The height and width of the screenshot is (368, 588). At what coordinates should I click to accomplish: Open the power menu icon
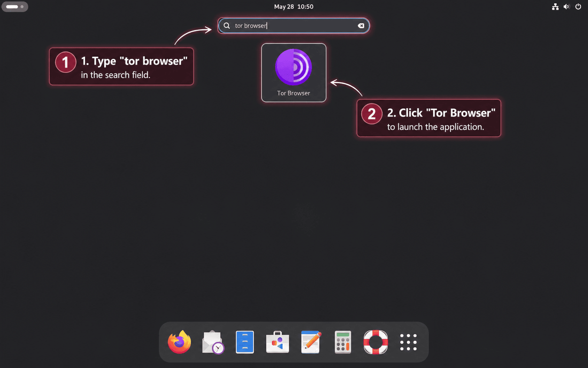(x=578, y=7)
